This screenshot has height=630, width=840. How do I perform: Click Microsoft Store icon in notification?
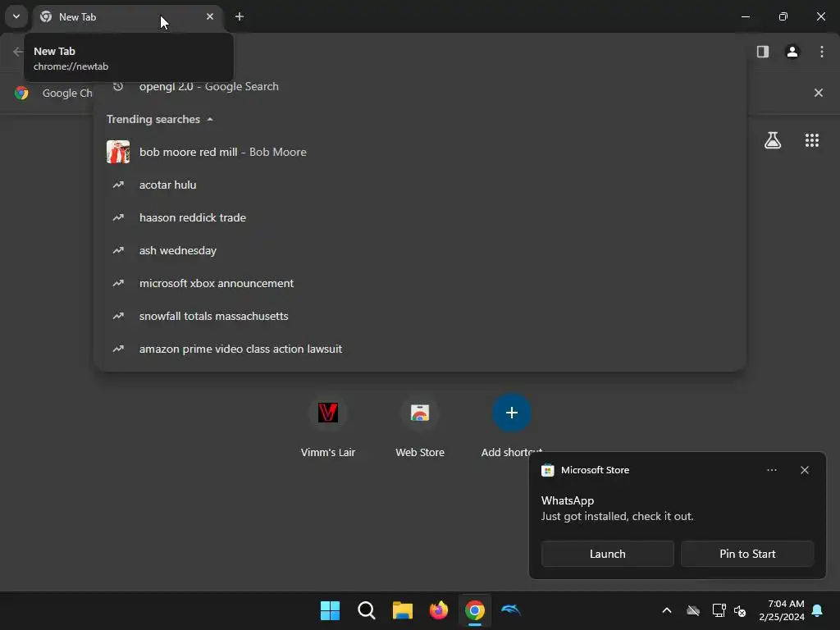[x=547, y=470]
